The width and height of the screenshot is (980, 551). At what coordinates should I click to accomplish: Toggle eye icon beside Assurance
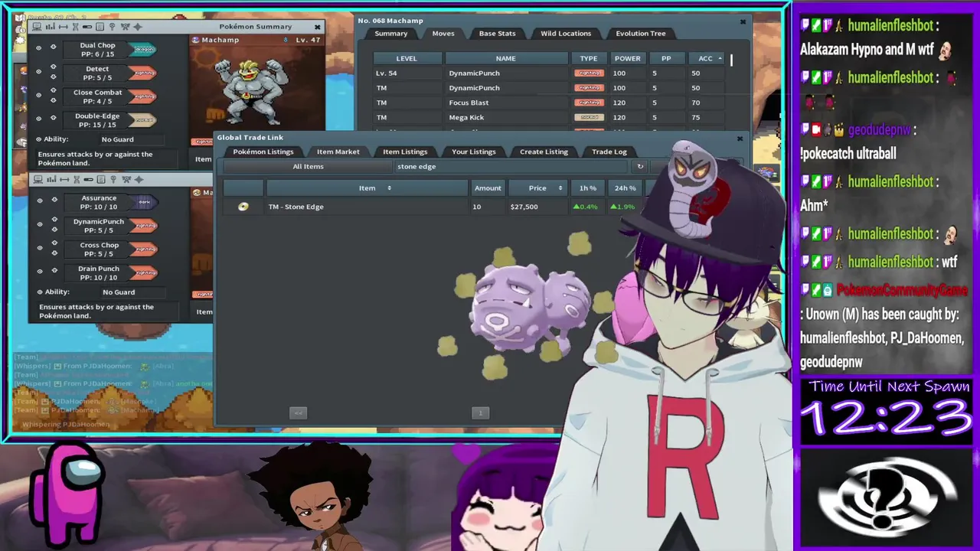coord(40,201)
